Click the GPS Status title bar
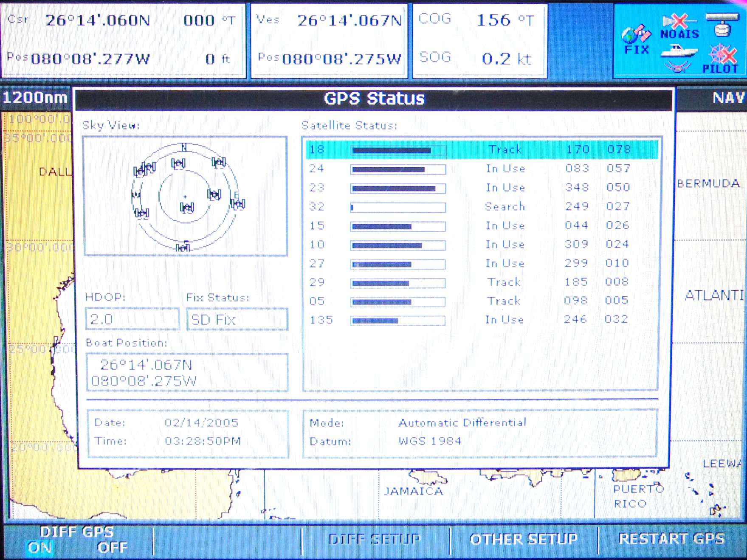 click(x=374, y=98)
